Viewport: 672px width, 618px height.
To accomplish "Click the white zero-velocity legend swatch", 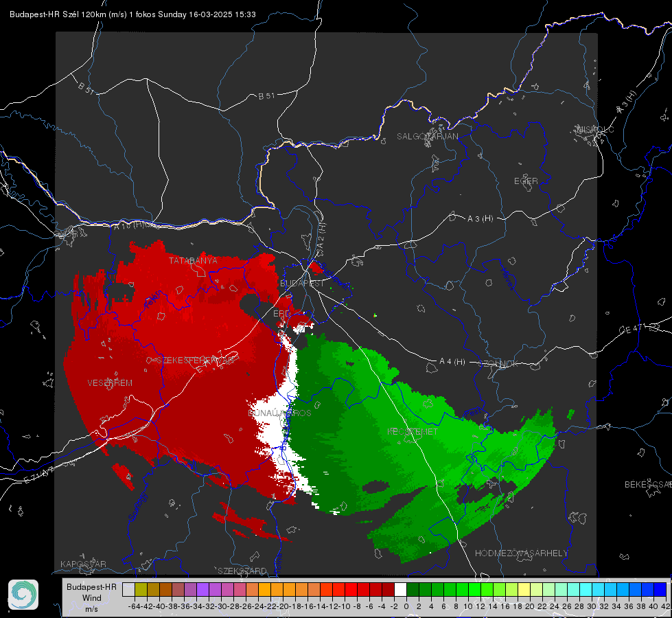I will coord(400,589).
